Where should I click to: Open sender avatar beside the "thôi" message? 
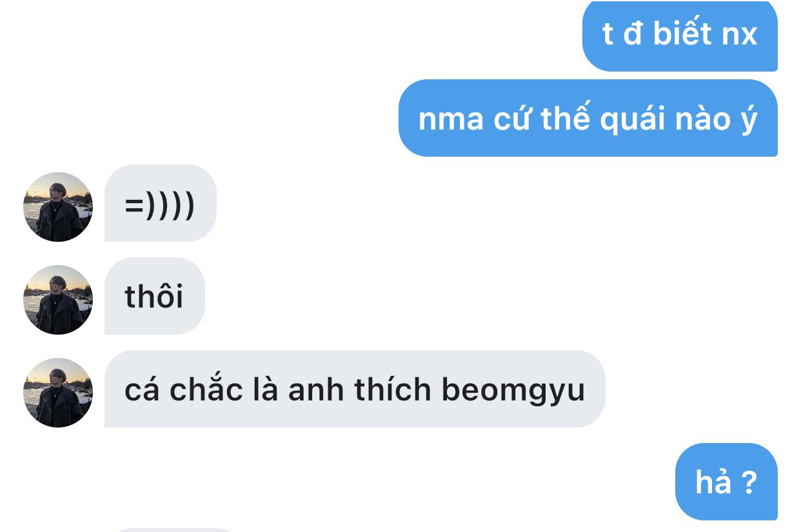pos(58,300)
